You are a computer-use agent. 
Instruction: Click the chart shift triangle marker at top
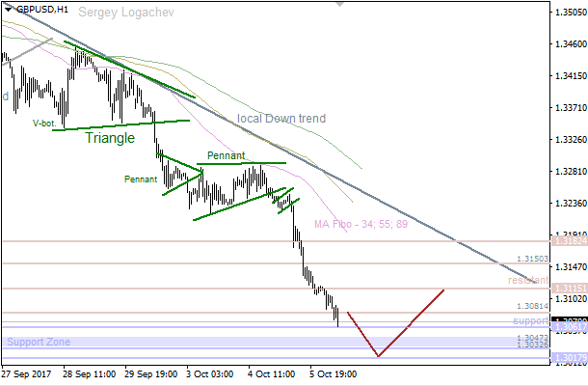339,7
